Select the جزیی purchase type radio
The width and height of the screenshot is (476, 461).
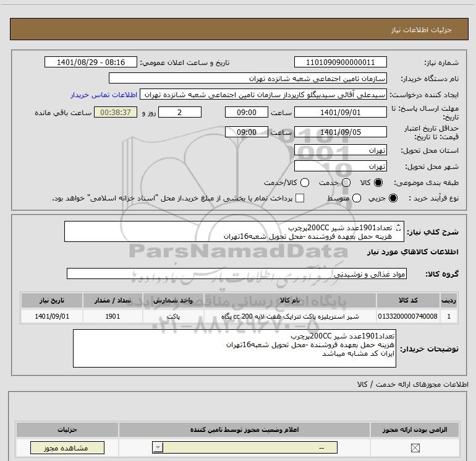point(393,198)
